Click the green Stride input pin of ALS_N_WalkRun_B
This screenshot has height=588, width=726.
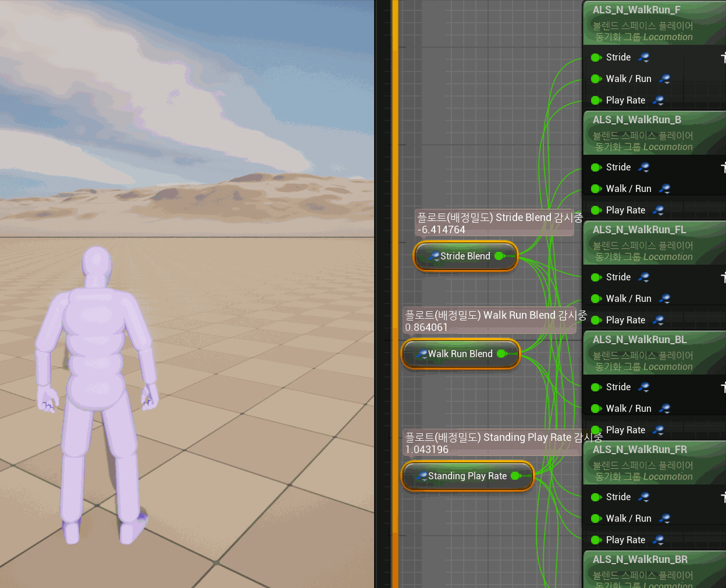coord(596,168)
